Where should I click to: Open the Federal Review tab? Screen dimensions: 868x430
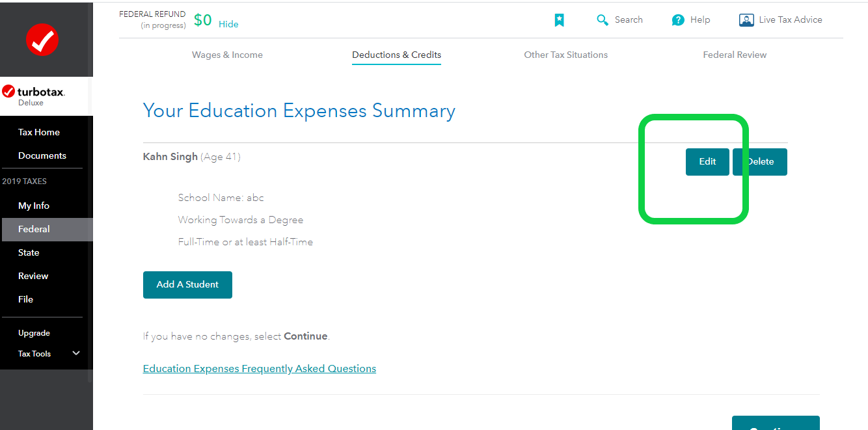tap(735, 55)
